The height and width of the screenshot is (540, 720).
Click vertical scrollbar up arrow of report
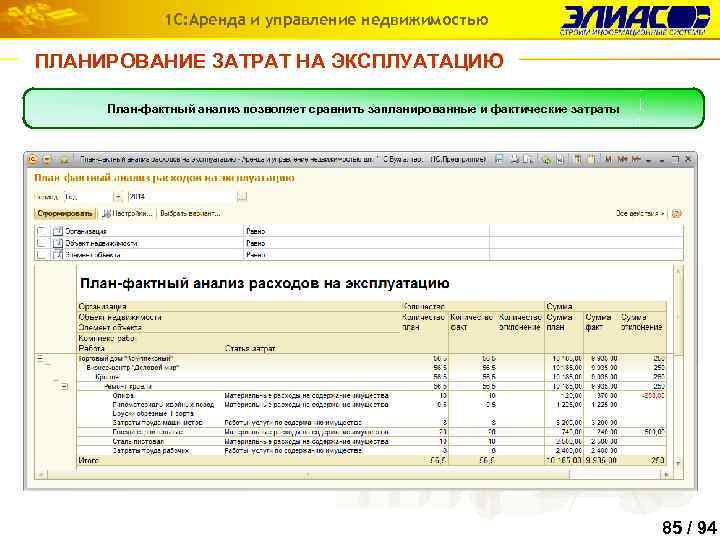pyautogui.click(x=678, y=270)
